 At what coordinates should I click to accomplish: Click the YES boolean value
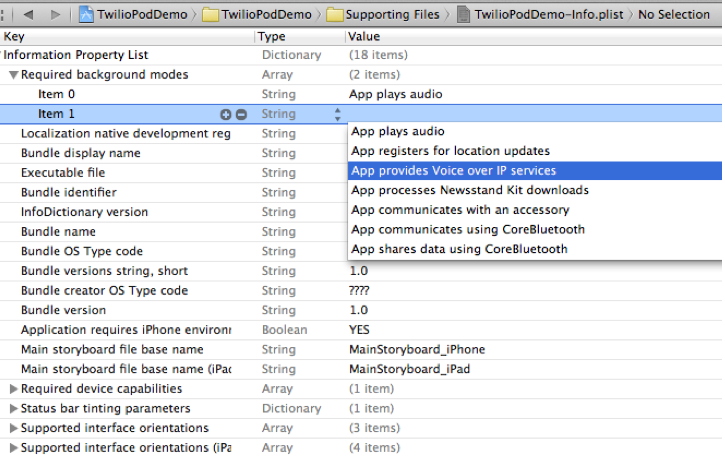(x=359, y=330)
